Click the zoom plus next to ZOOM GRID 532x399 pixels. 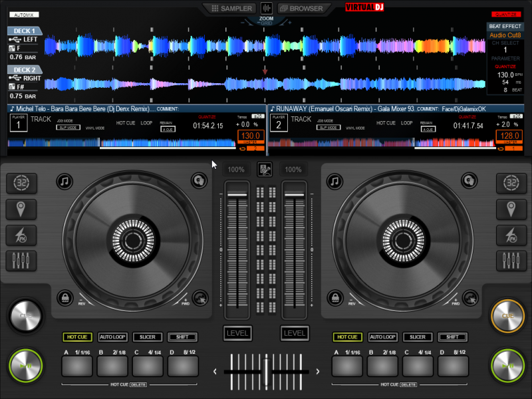click(289, 23)
